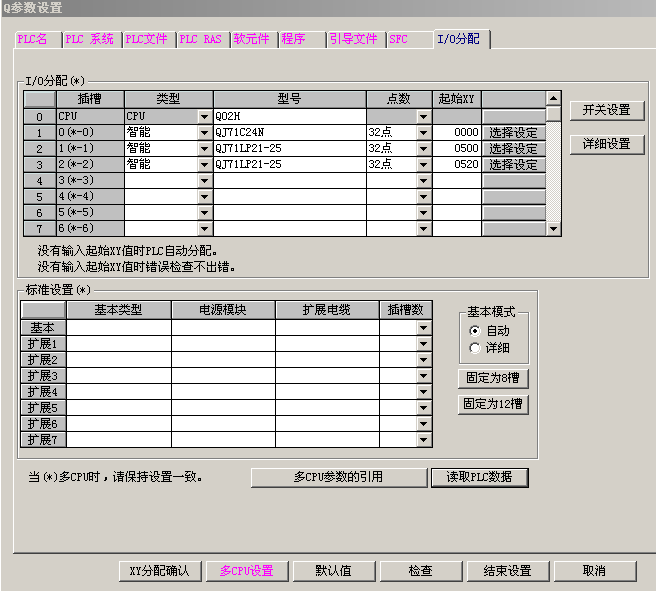656x591 pixels.
Task: Expand the 插槽数 dropdown in the 基本 row
Action: pos(423,327)
